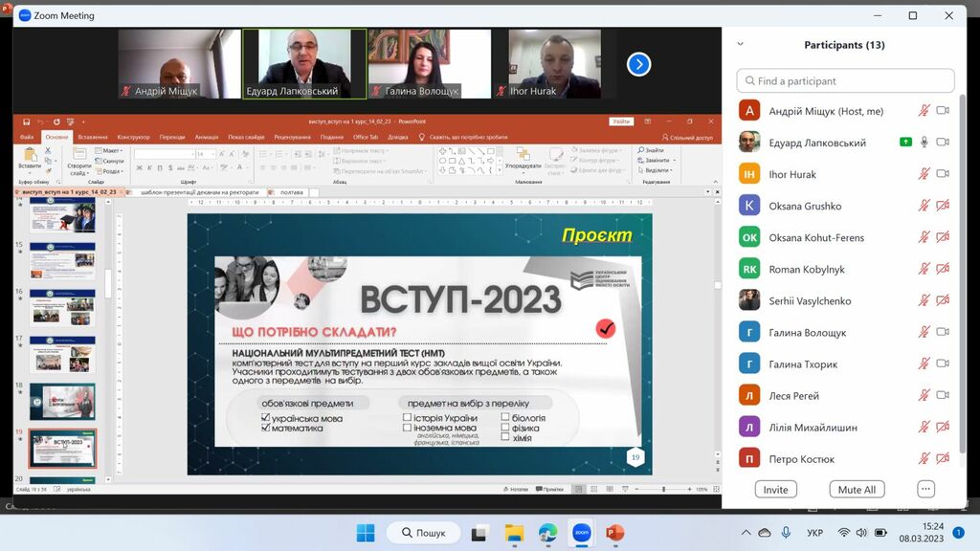This screenshot has height=551, width=980.
Task: Open File Explorer from the taskbar
Action: tap(514, 533)
